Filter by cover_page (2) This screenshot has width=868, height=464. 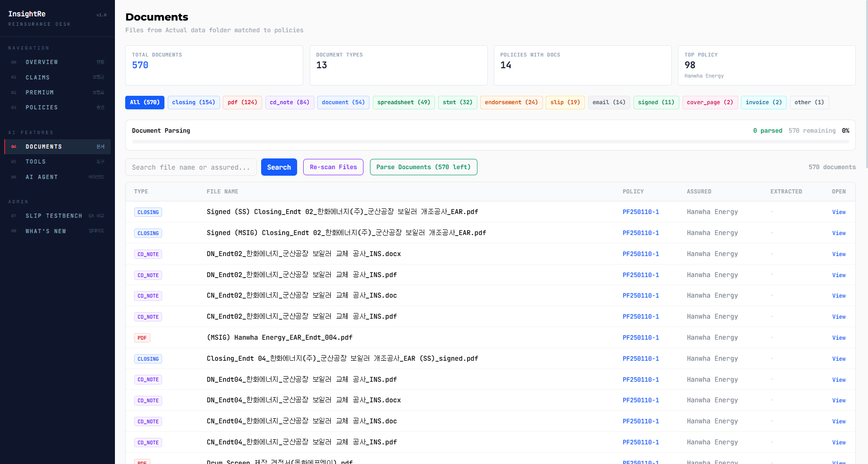tap(710, 102)
